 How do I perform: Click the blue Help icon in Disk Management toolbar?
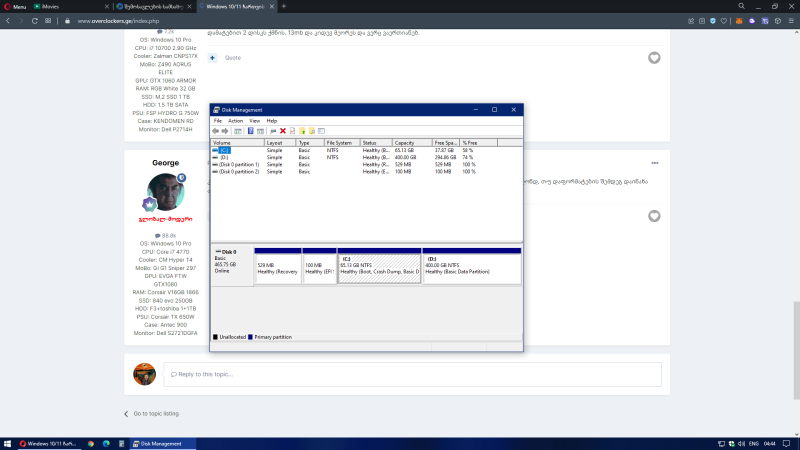[250, 131]
